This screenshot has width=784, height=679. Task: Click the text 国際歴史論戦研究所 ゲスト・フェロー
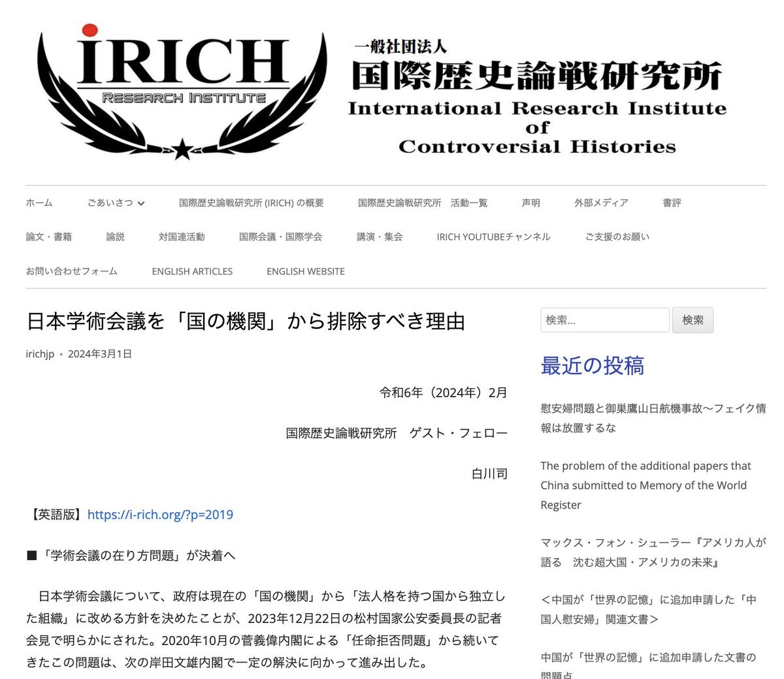coord(397,433)
